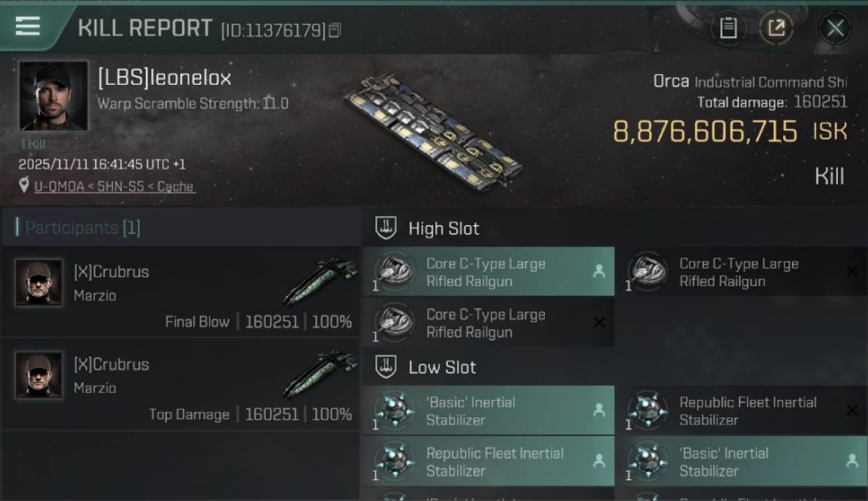This screenshot has height=501, width=868.
Task: Open the U-QMOA location link
Action: (115, 186)
